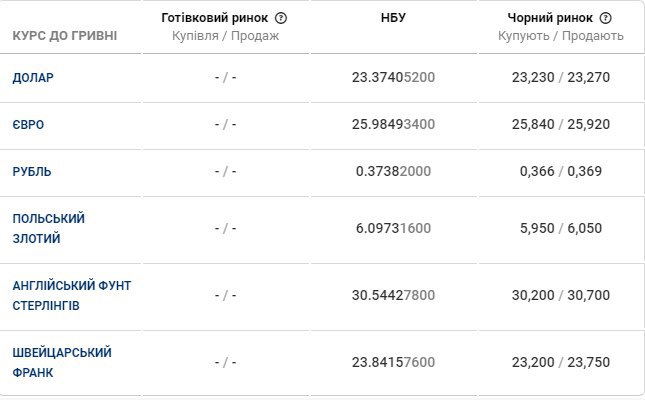Click the Swiss franc NBU rate 23.8415

pos(394,362)
